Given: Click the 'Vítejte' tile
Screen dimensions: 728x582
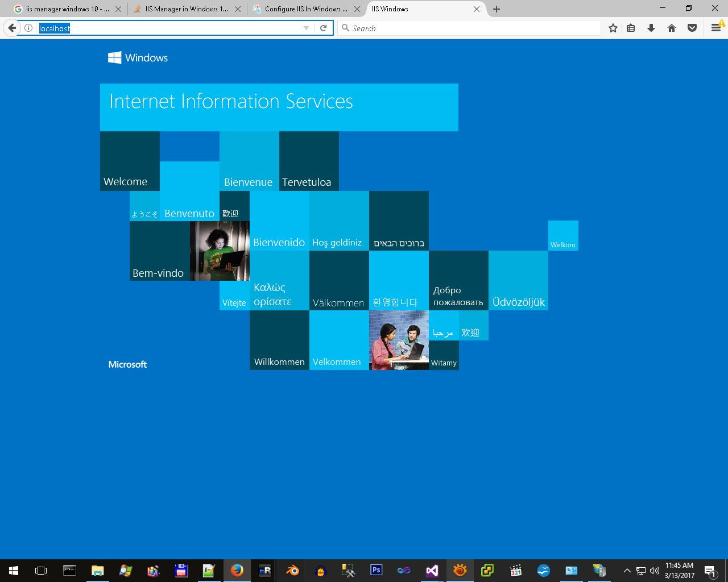Looking at the screenshot, I should [x=234, y=296].
